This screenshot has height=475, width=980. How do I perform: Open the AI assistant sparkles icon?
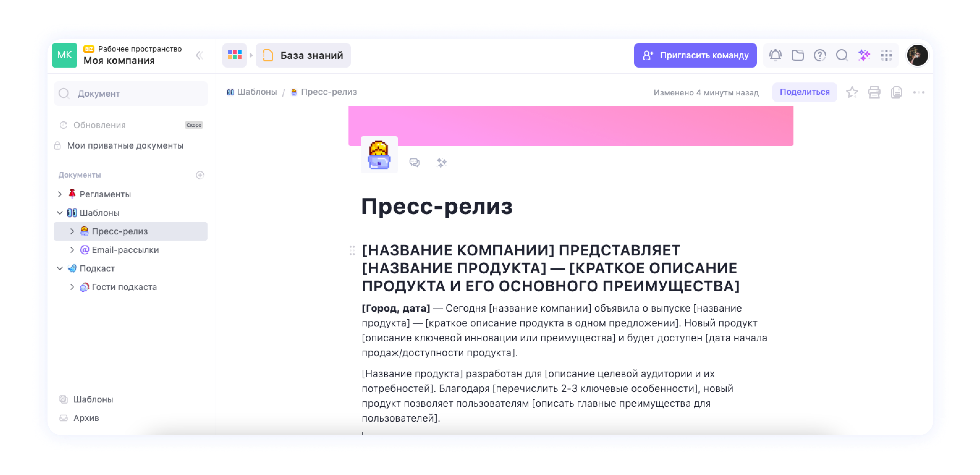coord(864,55)
